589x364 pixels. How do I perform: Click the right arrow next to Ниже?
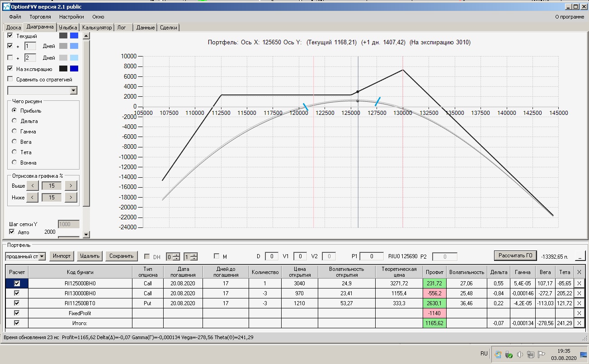pos(71,197)
